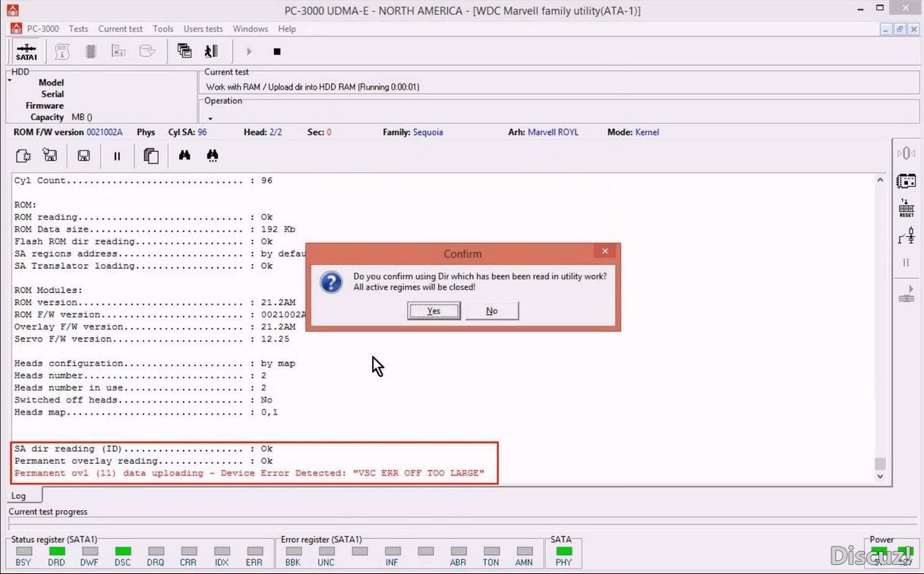Click the log scrollbar thumb
Screen dimensions: 924x574
pos(880,463)
